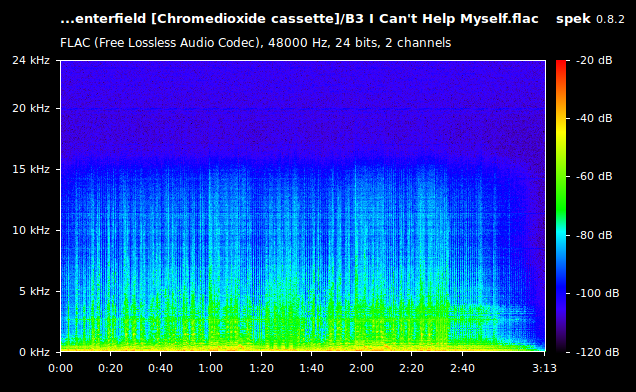Click the version number '0.8.2'
The image size is (636, 392).
(x=610, y=19)
